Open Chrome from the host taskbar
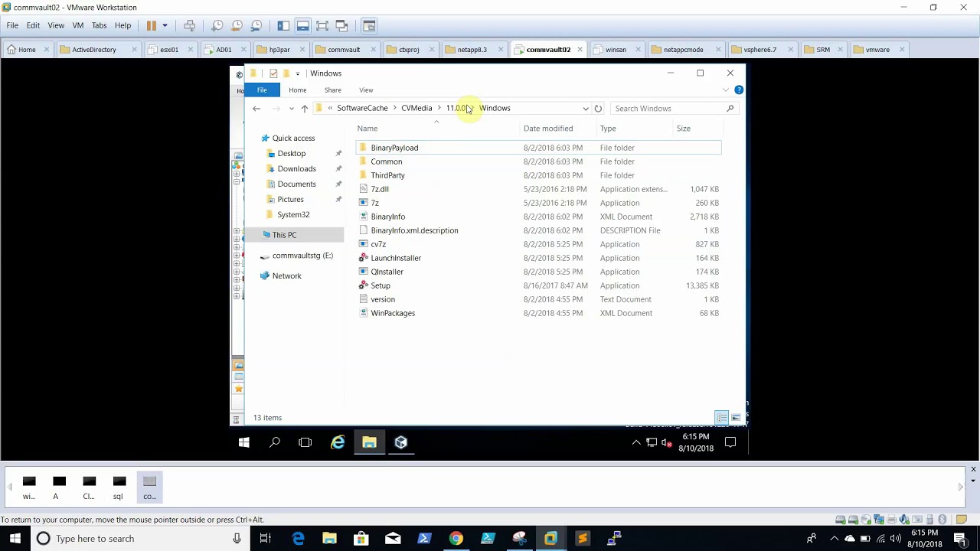The image size is (980, 551). 456,539
